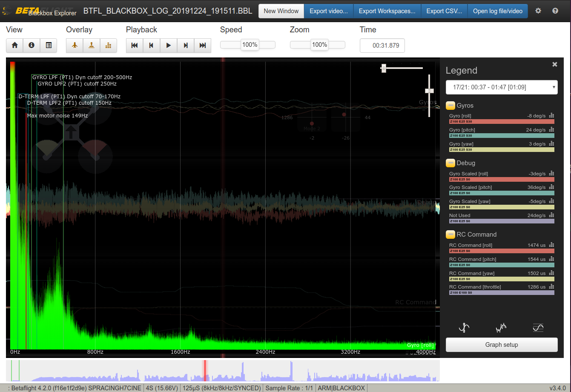571x392 pixels.
Task: Open the log selection dropdown 17/21
Action: tap(502, 87)
